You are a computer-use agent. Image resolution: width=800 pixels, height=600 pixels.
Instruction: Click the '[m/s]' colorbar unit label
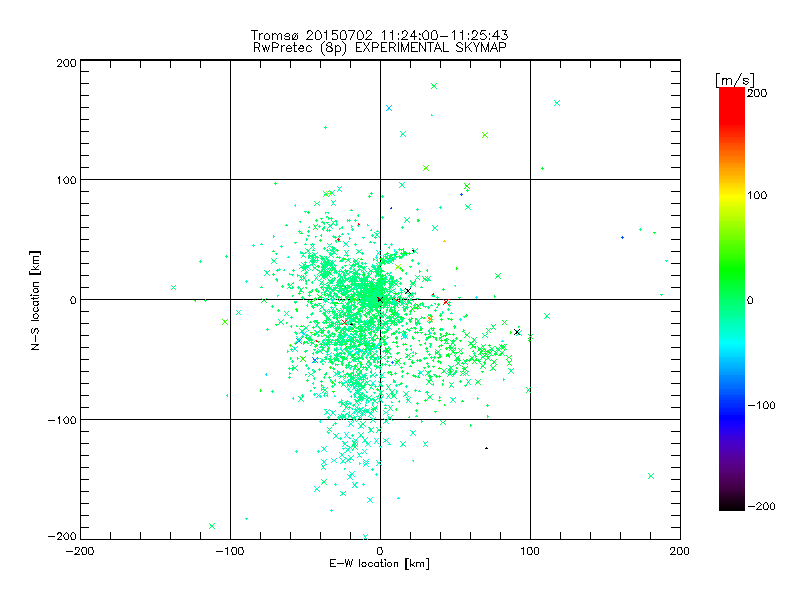[735, 80]
